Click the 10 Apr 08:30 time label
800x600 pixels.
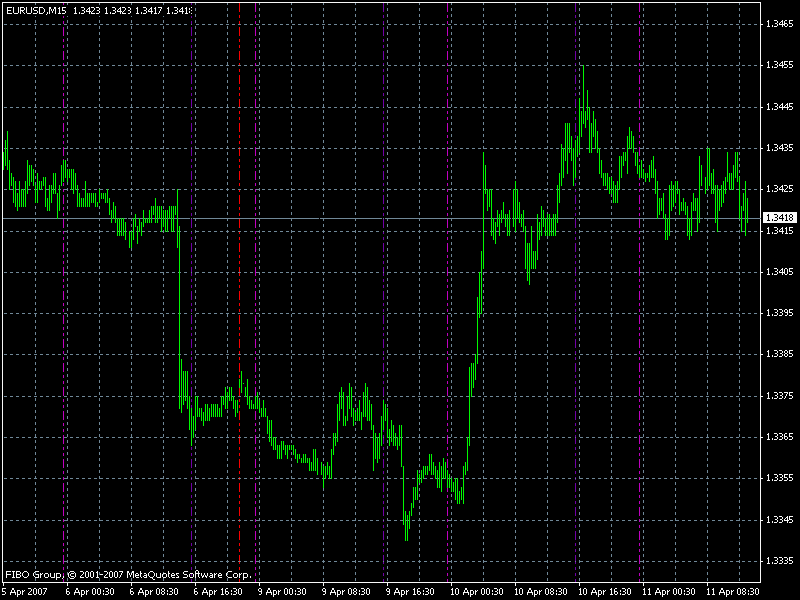pos(541,592)
